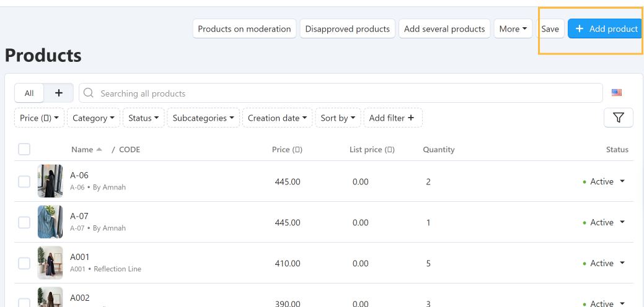The width and height of the screenshot is (644, 307).
Task: Open the Subcategories filter dropdown
Action: [x=203, y=118]
